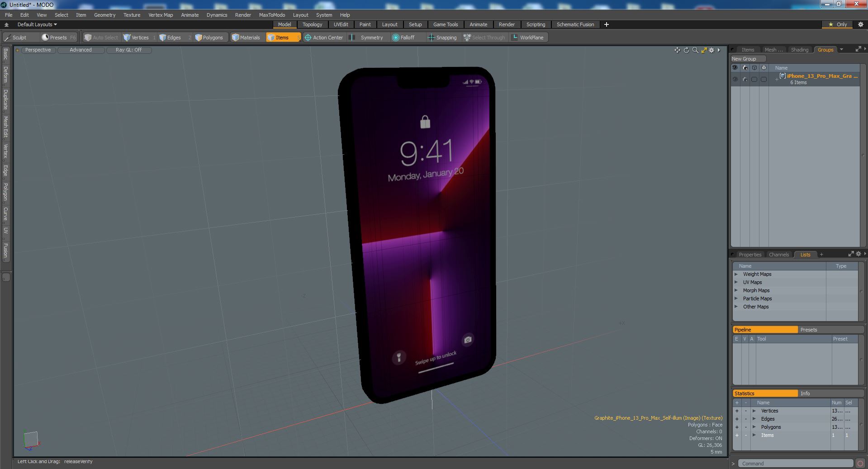Switch to the Topology layout tab
The width and height of the screenshot is (868, 469).
[312, 24]
